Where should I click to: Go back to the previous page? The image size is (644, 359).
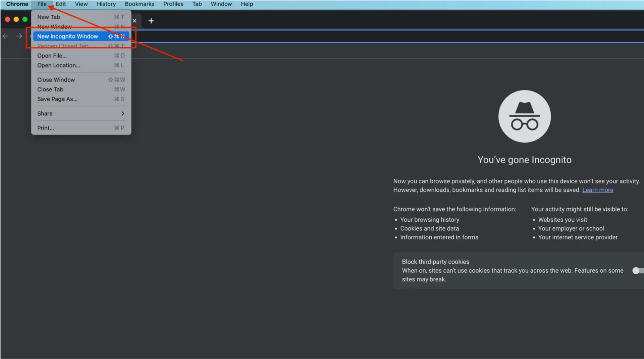[x=5, y=36]
